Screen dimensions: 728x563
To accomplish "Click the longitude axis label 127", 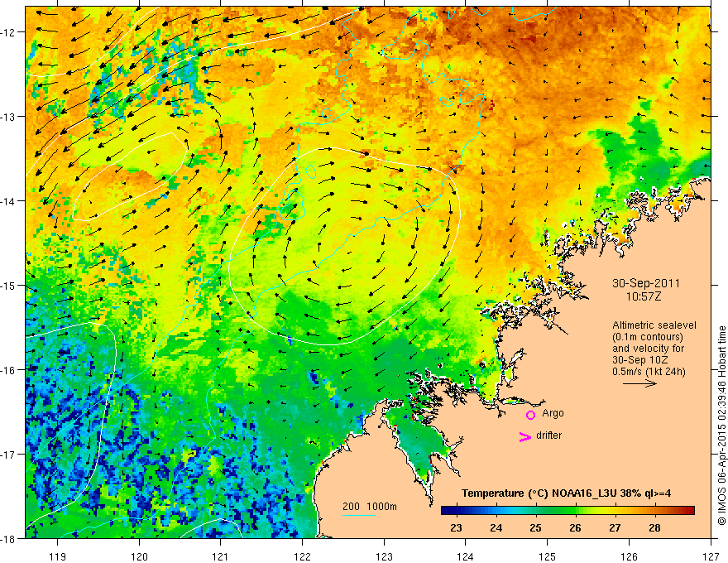I will coord(711,556).
